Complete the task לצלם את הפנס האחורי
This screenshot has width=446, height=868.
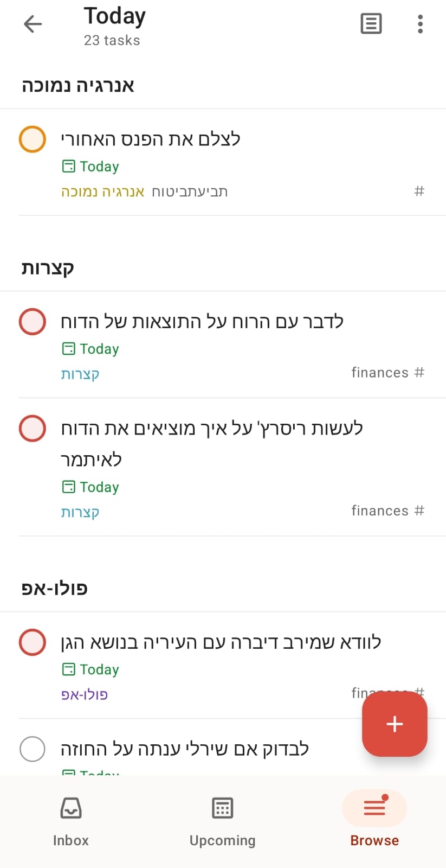(33, 139)
